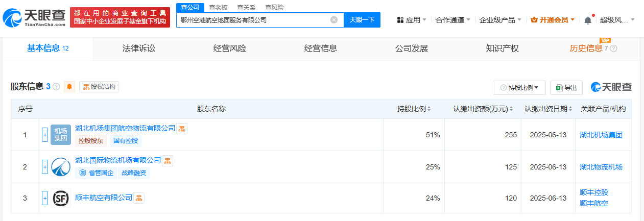Viewport: 644px width, 221px height.
Task: Expand row 2 shareholder with plus button
Action: 45,167
